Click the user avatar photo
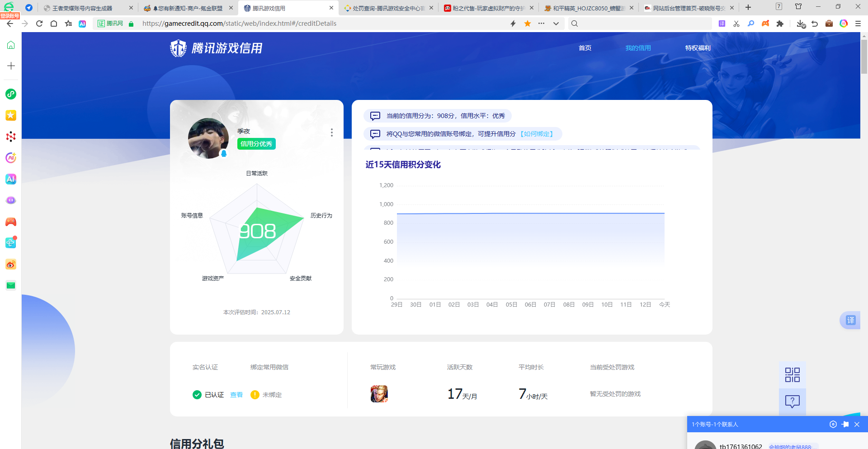 click(x=208, y=138)
